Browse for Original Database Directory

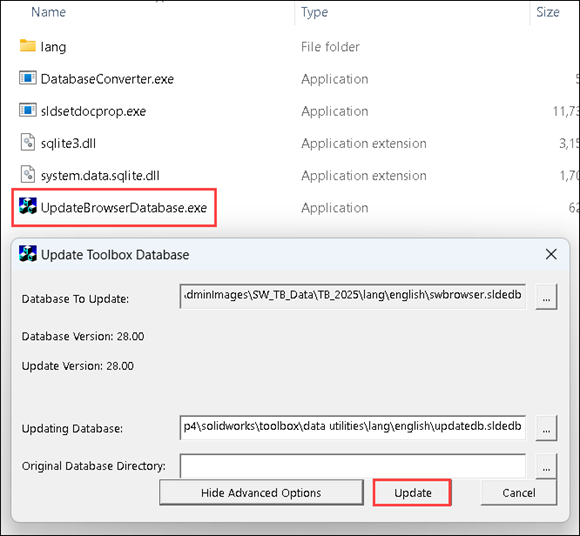[546, 466]
